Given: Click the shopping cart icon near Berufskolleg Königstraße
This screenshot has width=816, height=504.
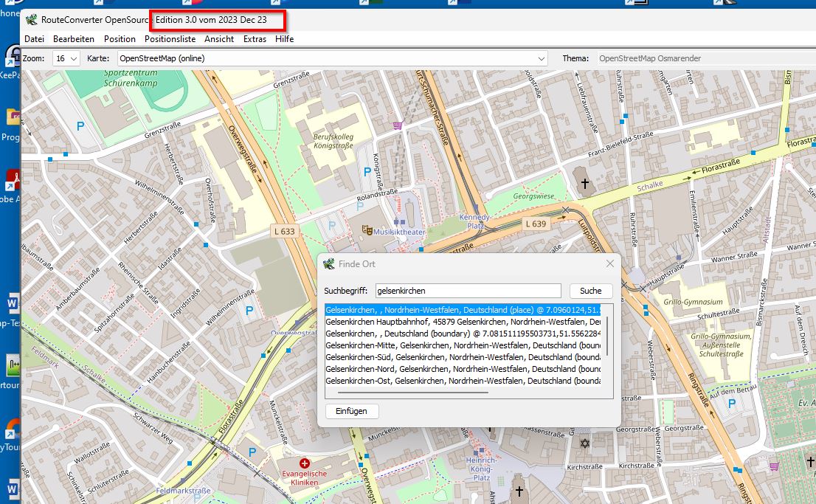Looking at the screenshot, I should click(x=399, y=125).
